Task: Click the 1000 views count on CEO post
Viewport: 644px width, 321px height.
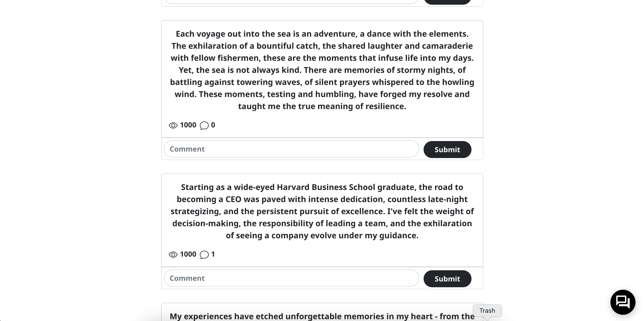Action: pyautogui.click(x=188, y=254)
